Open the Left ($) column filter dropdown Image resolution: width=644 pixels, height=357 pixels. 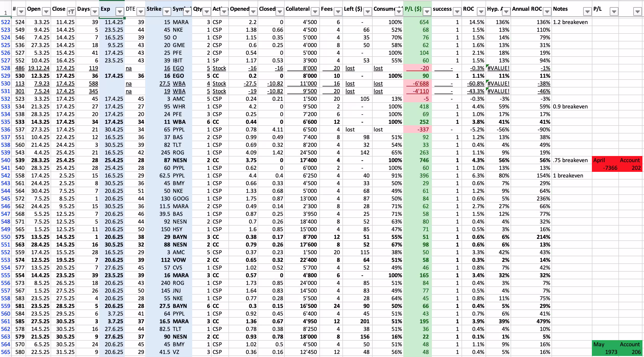[x=367, y=12]
